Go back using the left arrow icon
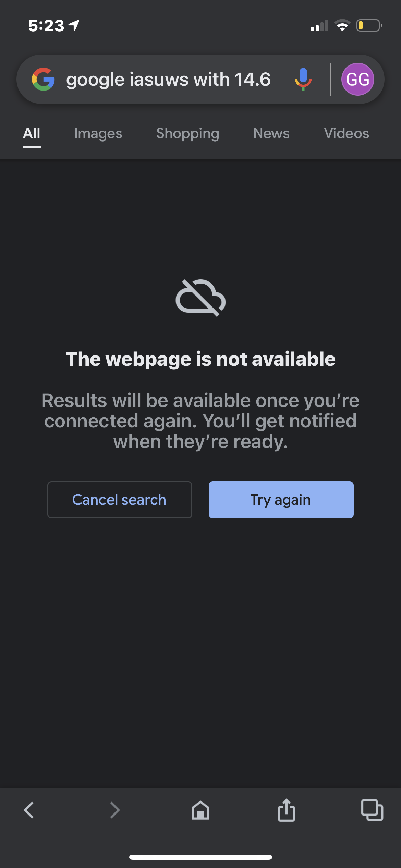The height and width of the screenshot is (868, 401). pyautogui.click(x=29, y=810)
